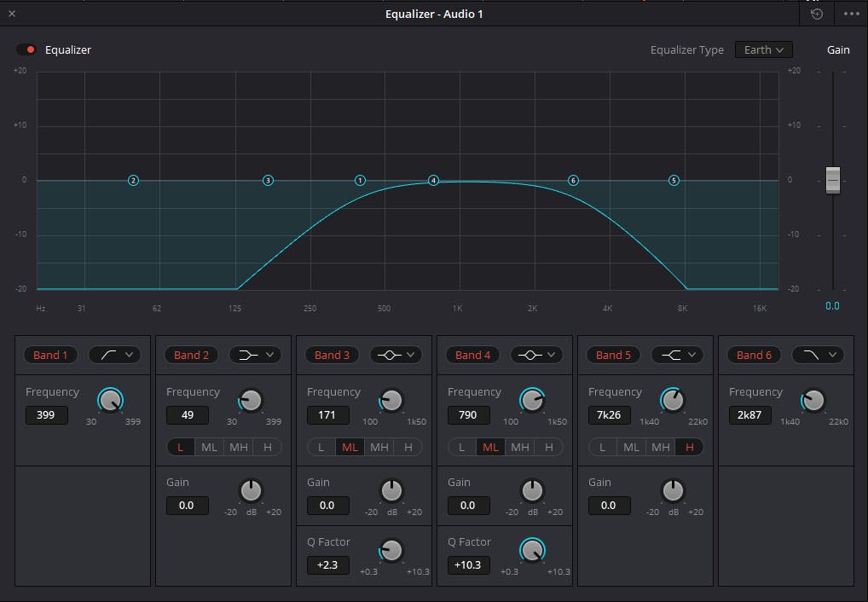868x602 pixels.
Task: Click Band 2 Gain knob
Action: tap(251, 490)
